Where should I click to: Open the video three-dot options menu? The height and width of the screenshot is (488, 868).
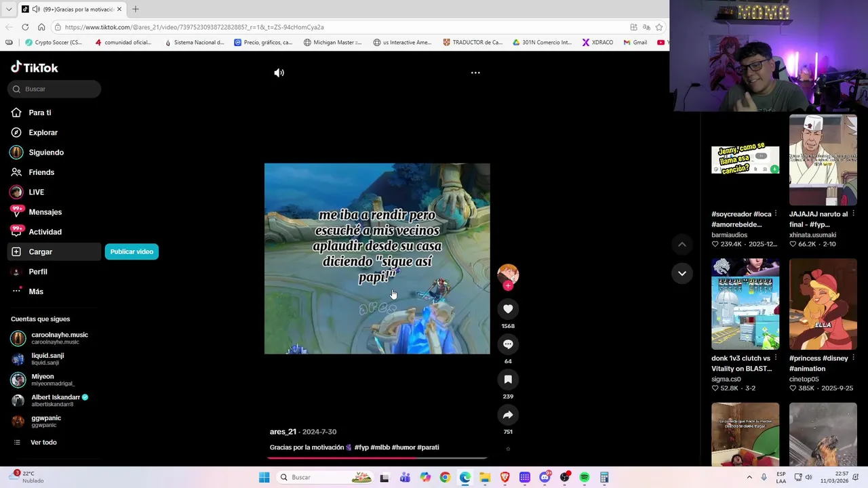click(x=475, y=73)
